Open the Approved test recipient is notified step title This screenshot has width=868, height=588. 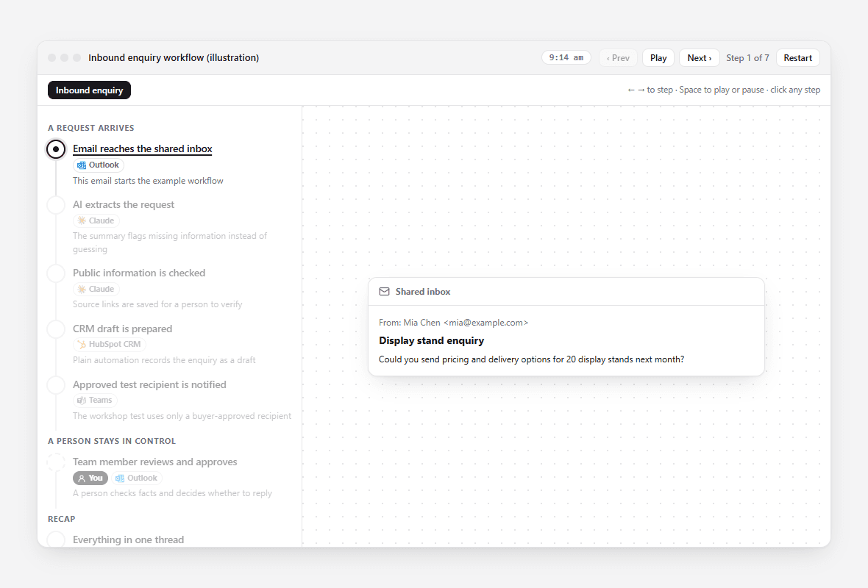pos(149,385)
